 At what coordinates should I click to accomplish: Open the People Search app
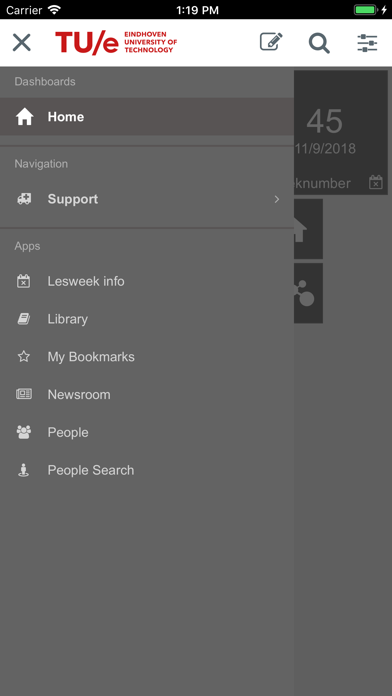[x=147, y=470]
